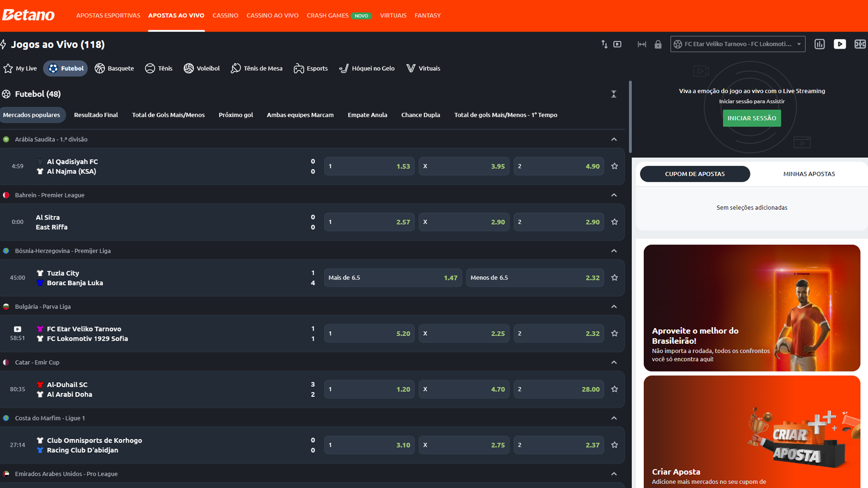The width and height of the screenshot is (868, 488).
Task: Open the match selector dropdown
Action: (737, 44)
